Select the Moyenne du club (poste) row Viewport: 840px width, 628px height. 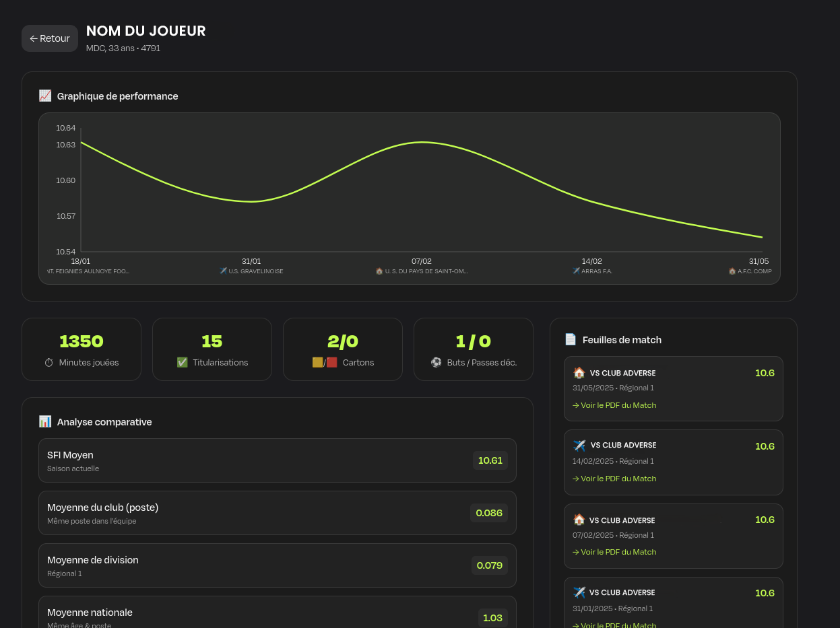tap(277, 513)
